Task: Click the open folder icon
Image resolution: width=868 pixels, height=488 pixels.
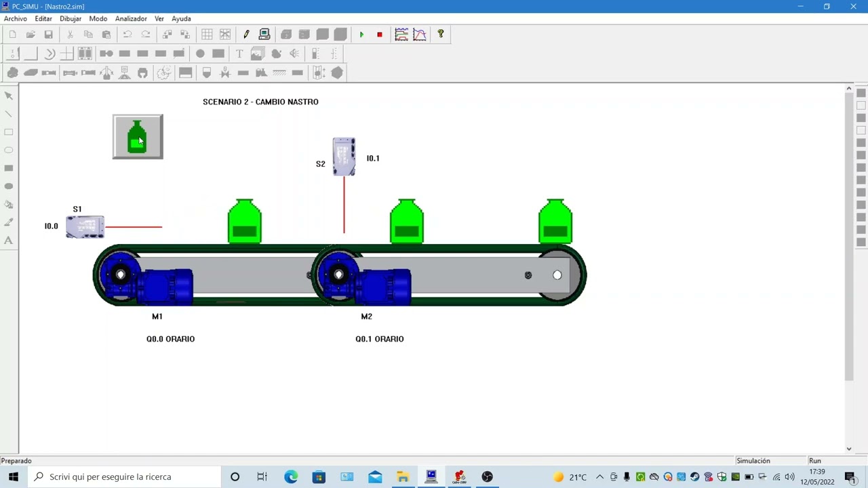Action: click(x=31, y=35)
